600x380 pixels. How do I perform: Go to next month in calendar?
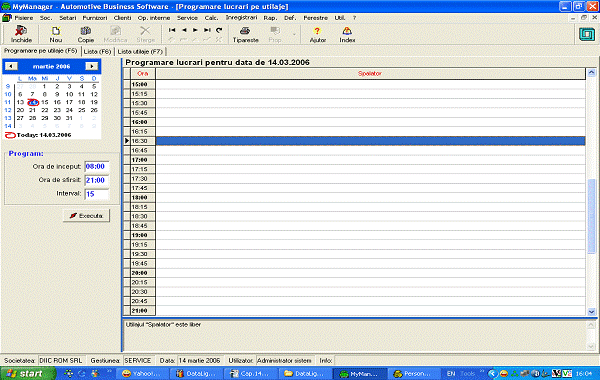pyautogui.click(x=91, y=66)
